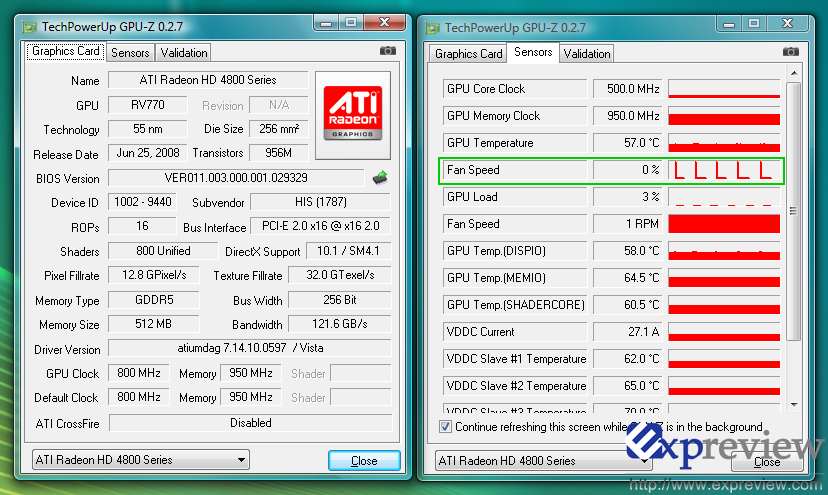
Task: Click the Bus Interface field
Action: click(321, 226)
